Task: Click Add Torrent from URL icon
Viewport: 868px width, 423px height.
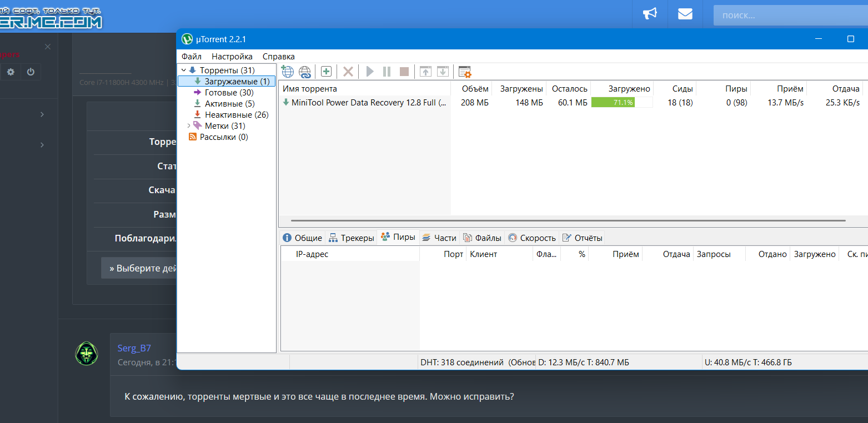Action: click(x=305, y=72)
